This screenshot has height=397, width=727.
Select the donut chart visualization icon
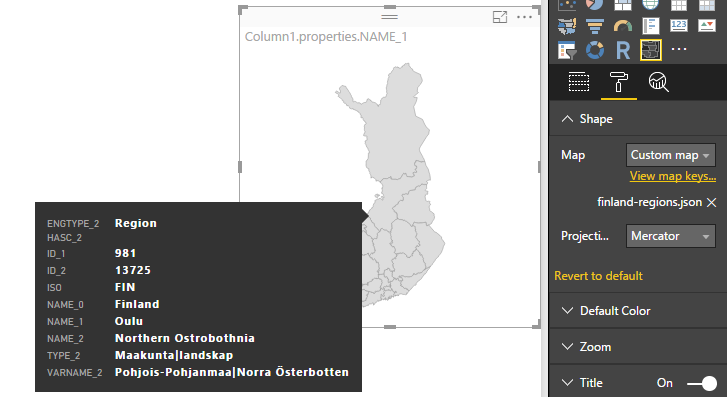click(595, 50)
